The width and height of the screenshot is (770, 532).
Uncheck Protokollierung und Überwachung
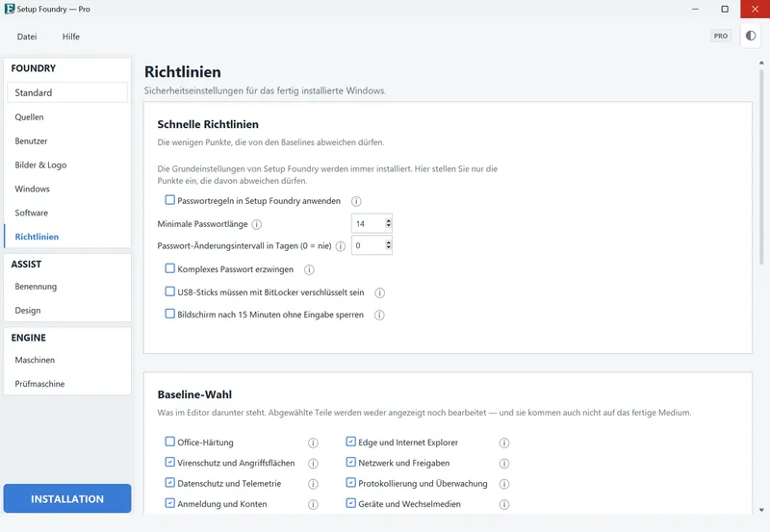pos(350,482)
